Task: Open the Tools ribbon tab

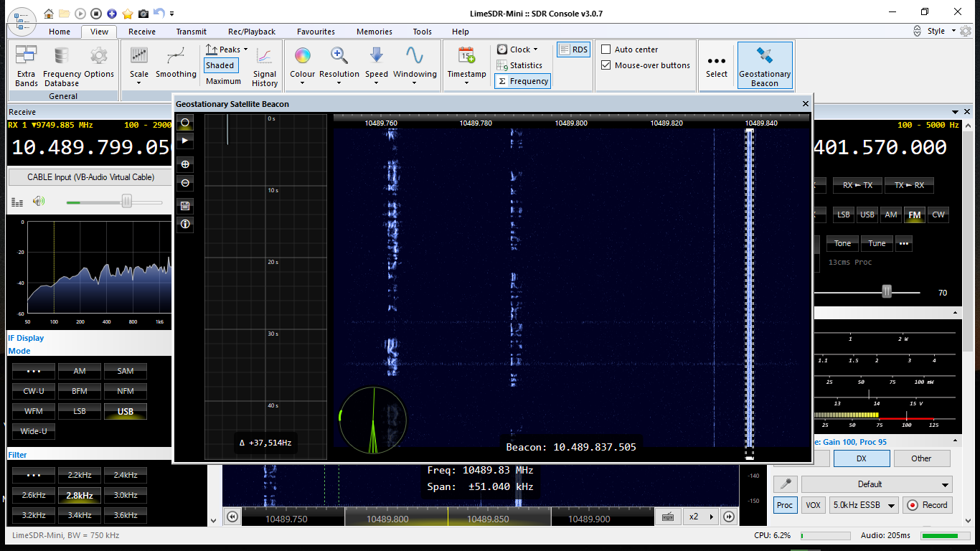Action: [x=423, y=32]
